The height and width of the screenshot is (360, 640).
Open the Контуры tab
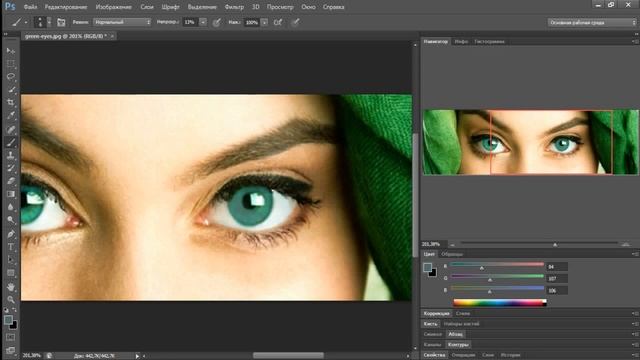(x=458, y=344)
